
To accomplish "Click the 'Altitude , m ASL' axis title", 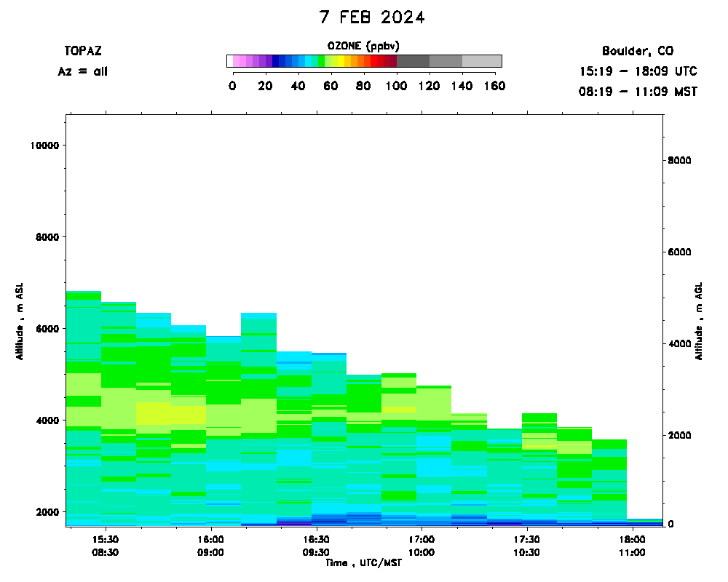I will tap(20, 321).
